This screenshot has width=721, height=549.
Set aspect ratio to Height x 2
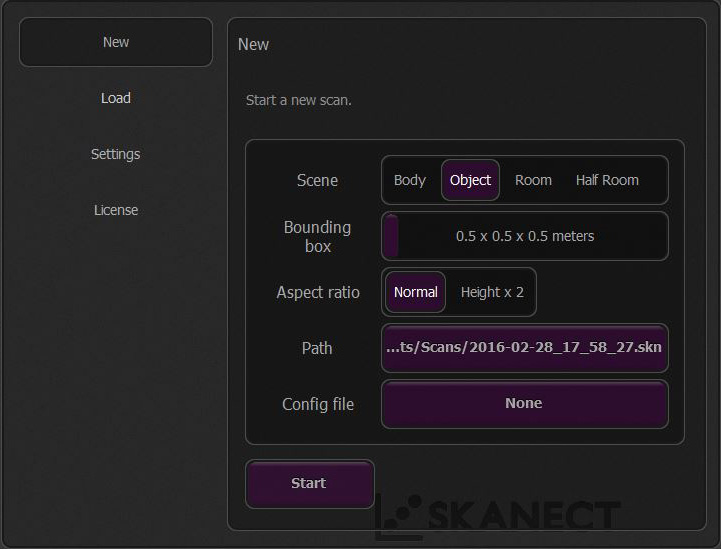click(x=492, y=292)
